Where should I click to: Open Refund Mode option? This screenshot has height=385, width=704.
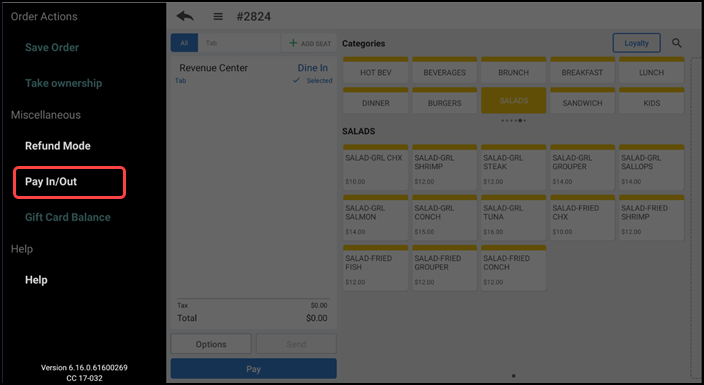[58, 146]
